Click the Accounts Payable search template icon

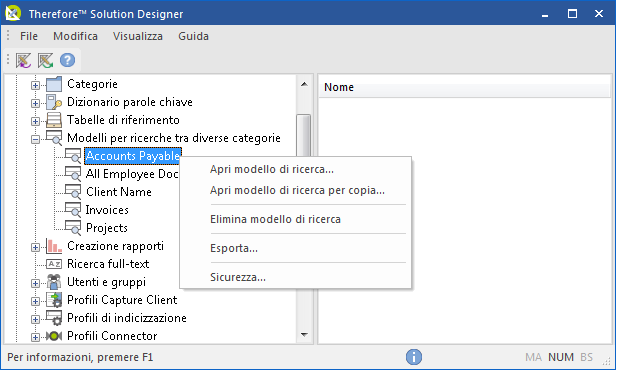(73, 156)
